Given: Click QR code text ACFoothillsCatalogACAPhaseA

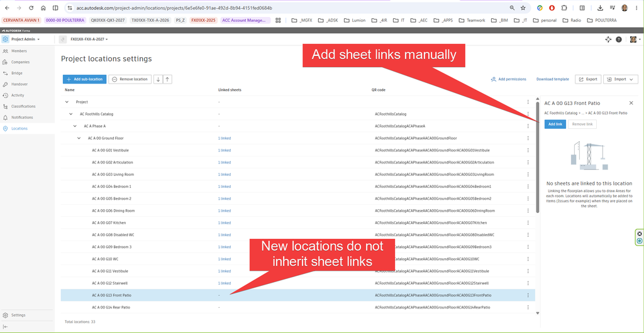Looking at the screenshot, I should coord(399,126).
